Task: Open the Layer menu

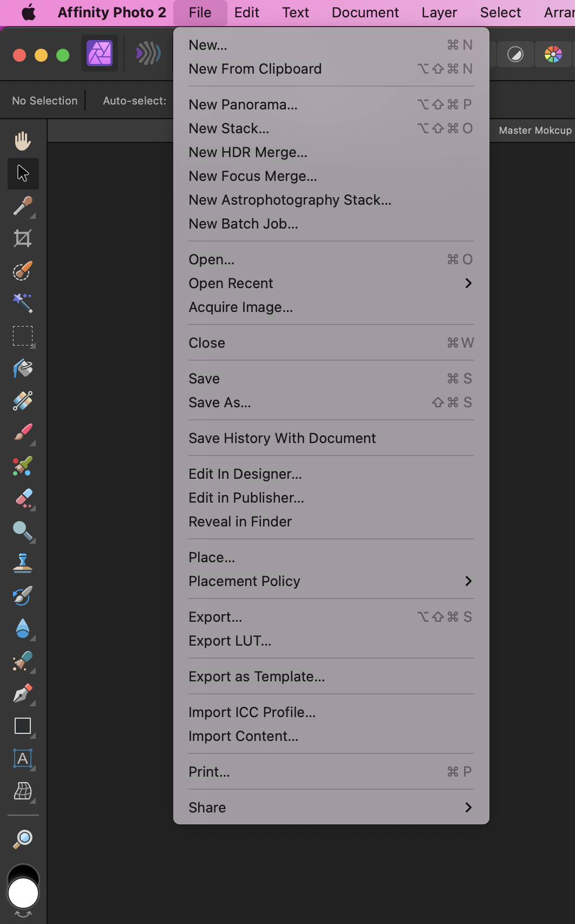Action: 439,12
